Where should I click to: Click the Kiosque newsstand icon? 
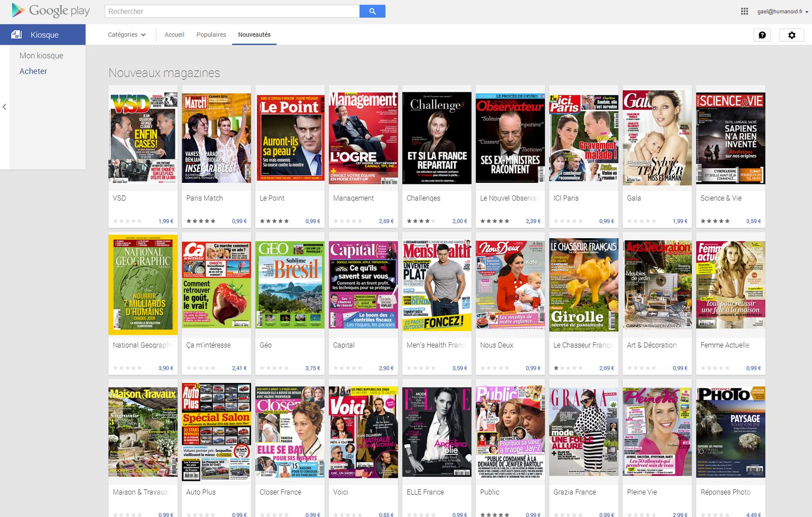[x=16, y=35]
